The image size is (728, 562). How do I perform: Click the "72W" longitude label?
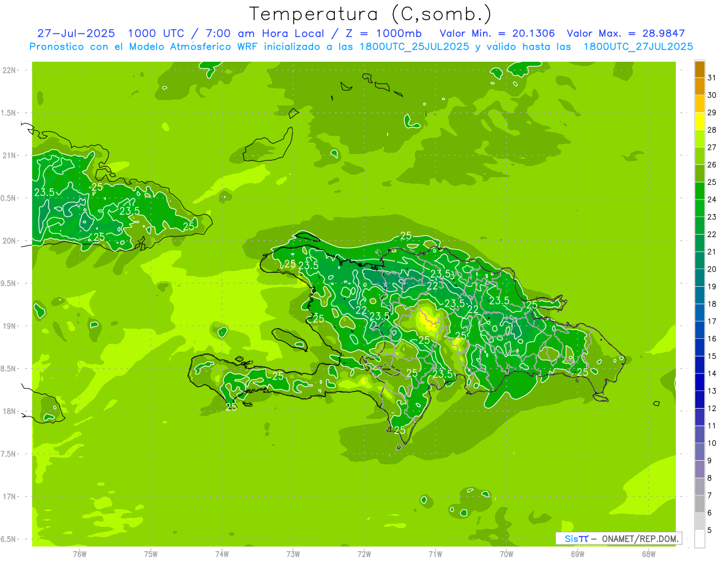pyautogui.click(x=364, y=554)
